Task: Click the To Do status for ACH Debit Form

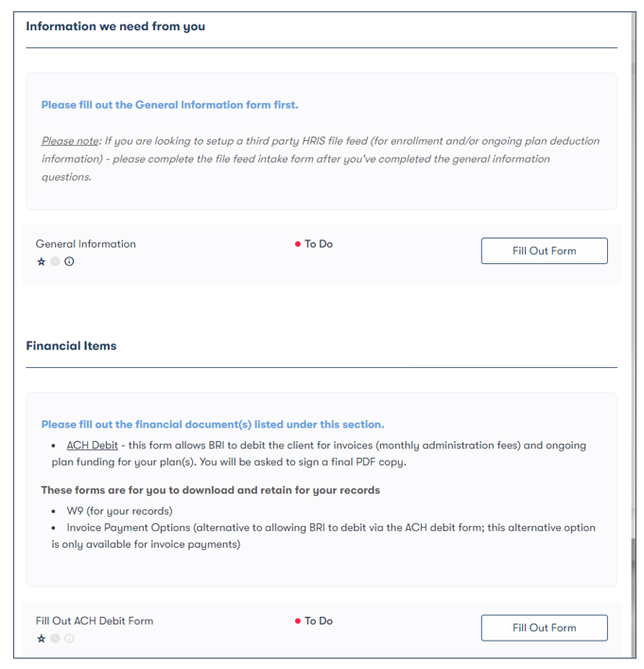Action: point(318,622)
